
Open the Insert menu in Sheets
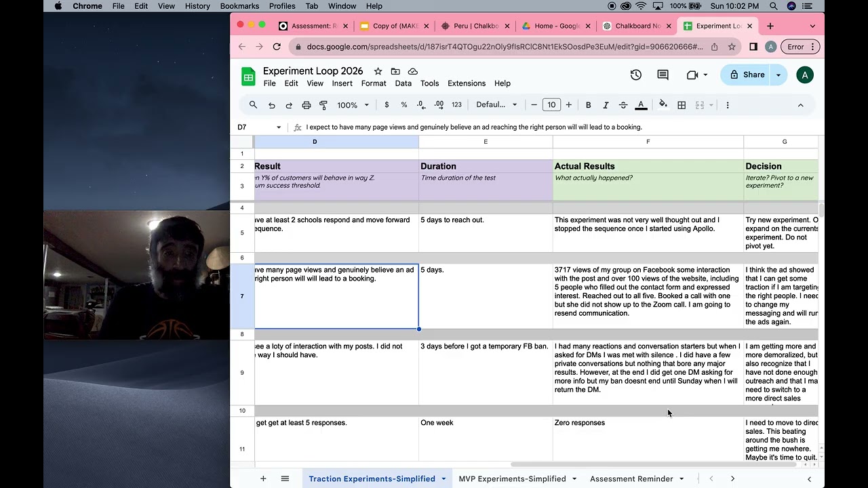342,83
